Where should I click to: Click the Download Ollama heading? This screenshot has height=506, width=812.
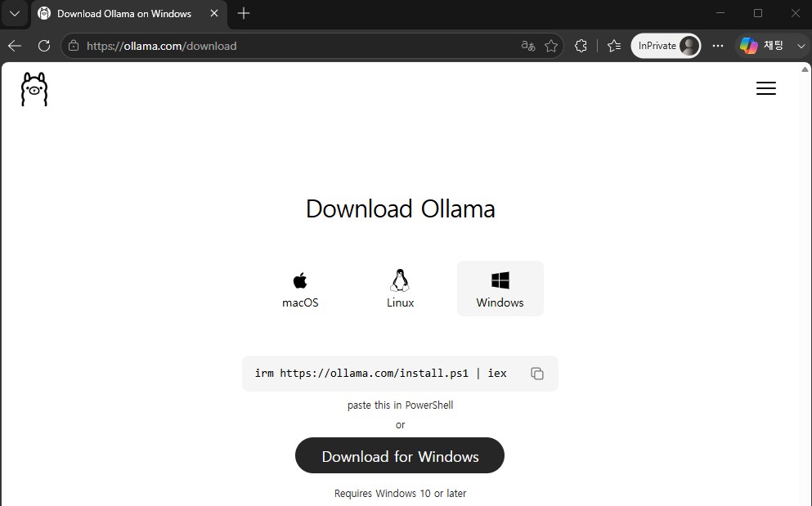[x=401, y=208]
